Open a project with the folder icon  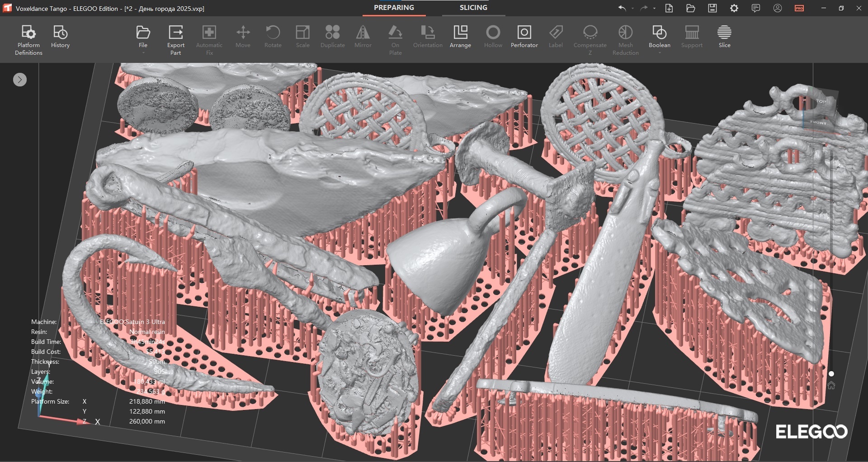coord(690,8)
